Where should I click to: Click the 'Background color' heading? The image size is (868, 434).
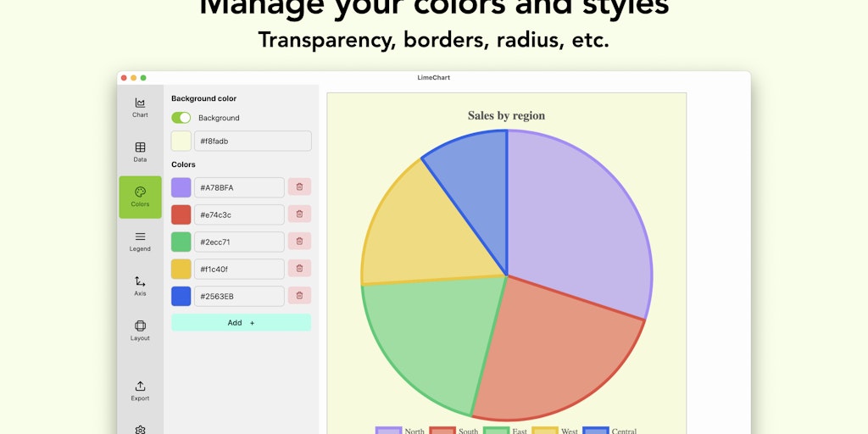[x=203, y=98]
